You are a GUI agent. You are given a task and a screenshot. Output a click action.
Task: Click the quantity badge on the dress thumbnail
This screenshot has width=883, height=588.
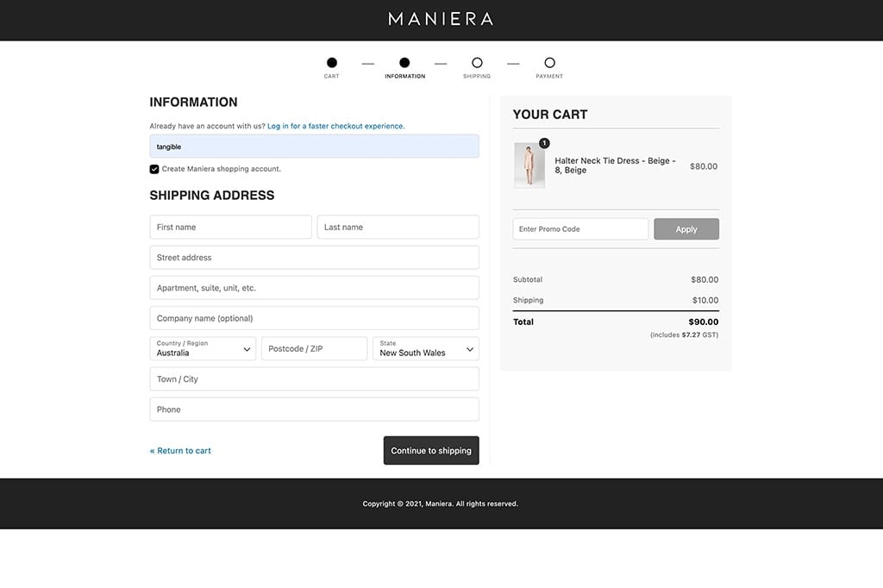tap(544, 143)
